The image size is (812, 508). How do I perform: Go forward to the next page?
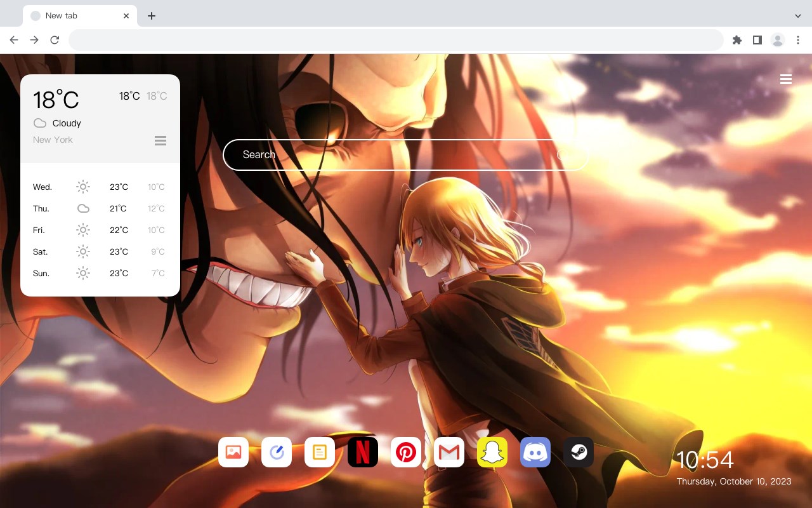tap(34, 40)
